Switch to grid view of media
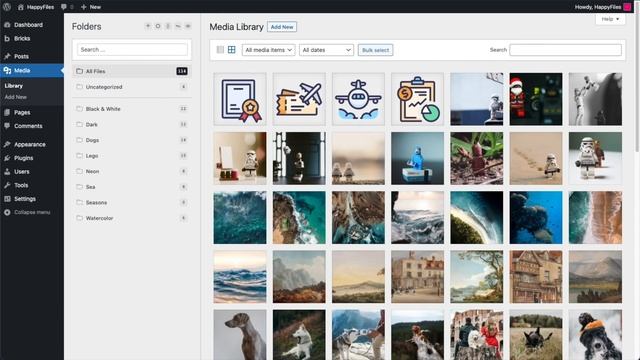The width and height of the screenshot is (640, 360). pos(231,50)
